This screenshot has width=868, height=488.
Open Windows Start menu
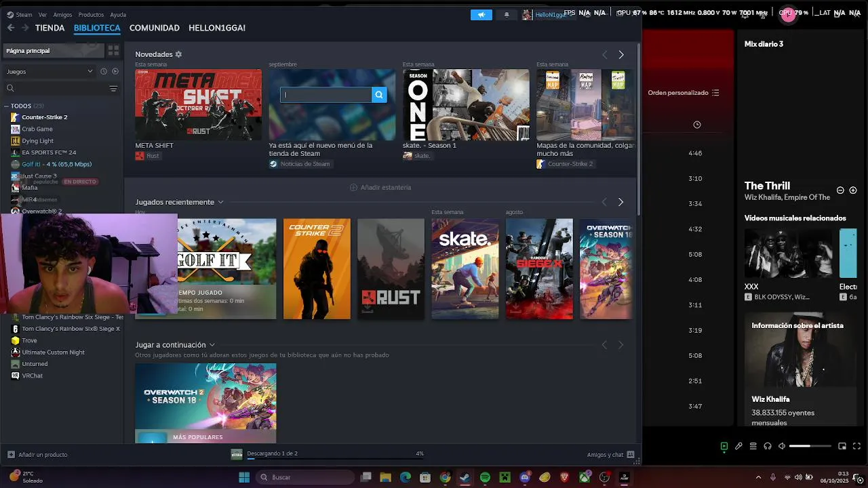244,477
